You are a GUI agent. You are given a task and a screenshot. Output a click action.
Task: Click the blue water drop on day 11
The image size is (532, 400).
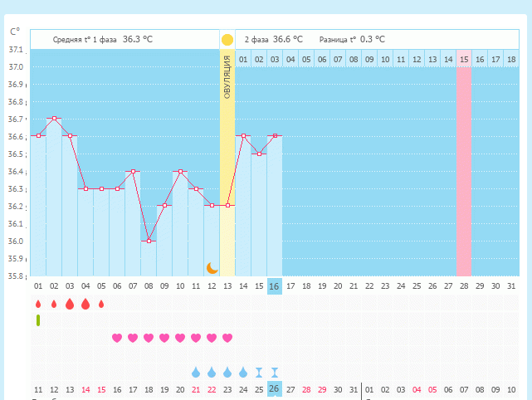196,372
